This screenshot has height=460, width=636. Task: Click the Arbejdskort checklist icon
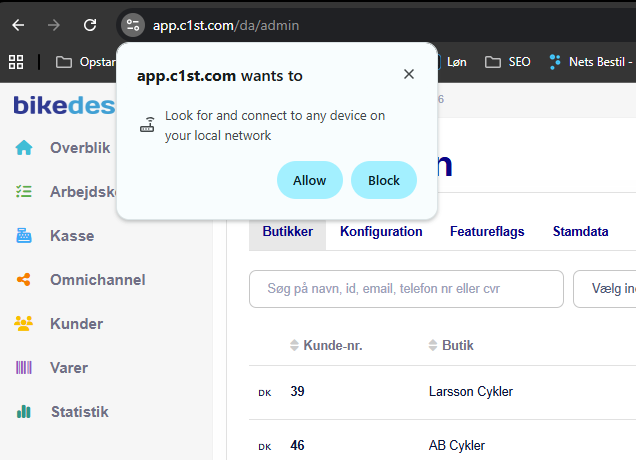(24, 192)
